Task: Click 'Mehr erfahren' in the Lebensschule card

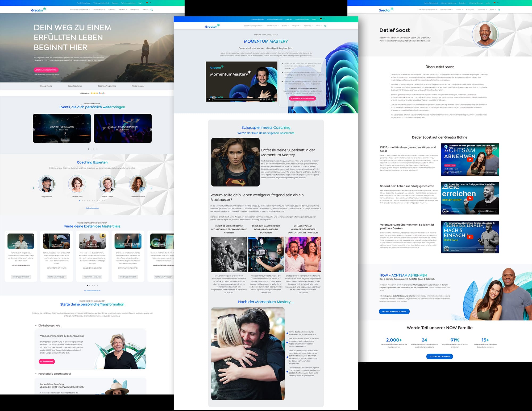Action: 47,361
